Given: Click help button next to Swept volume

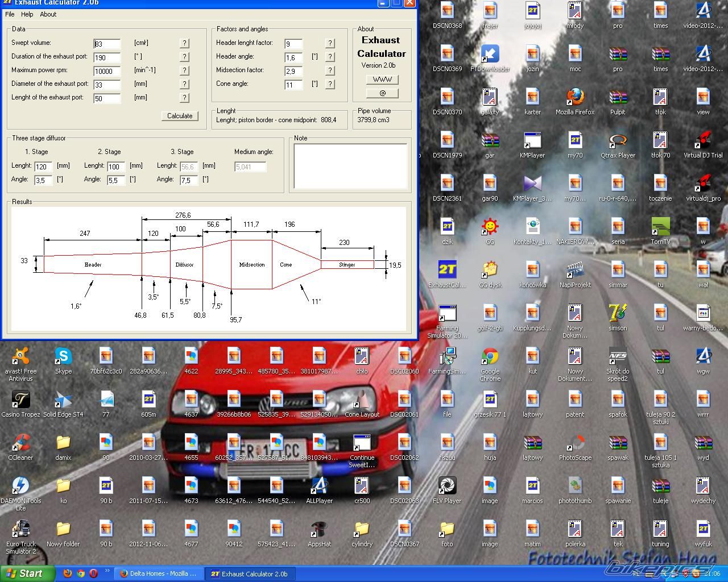Looking at the screenshot, I should point(184,43).
